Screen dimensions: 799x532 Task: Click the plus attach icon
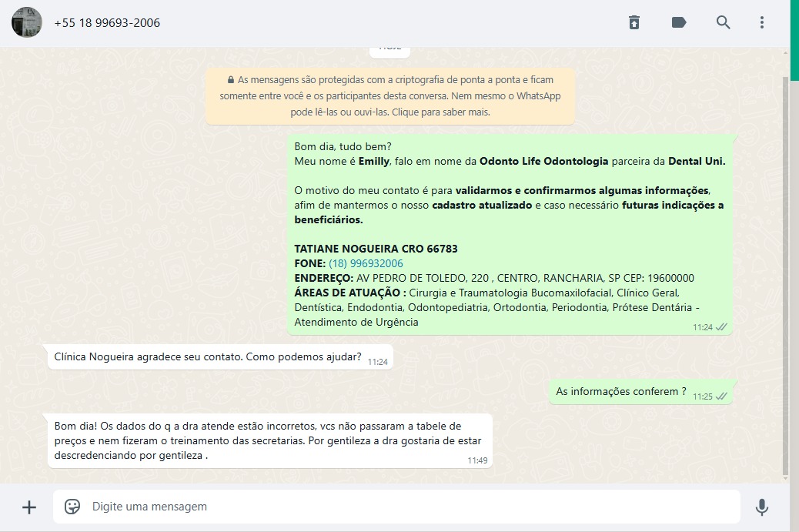29,507
